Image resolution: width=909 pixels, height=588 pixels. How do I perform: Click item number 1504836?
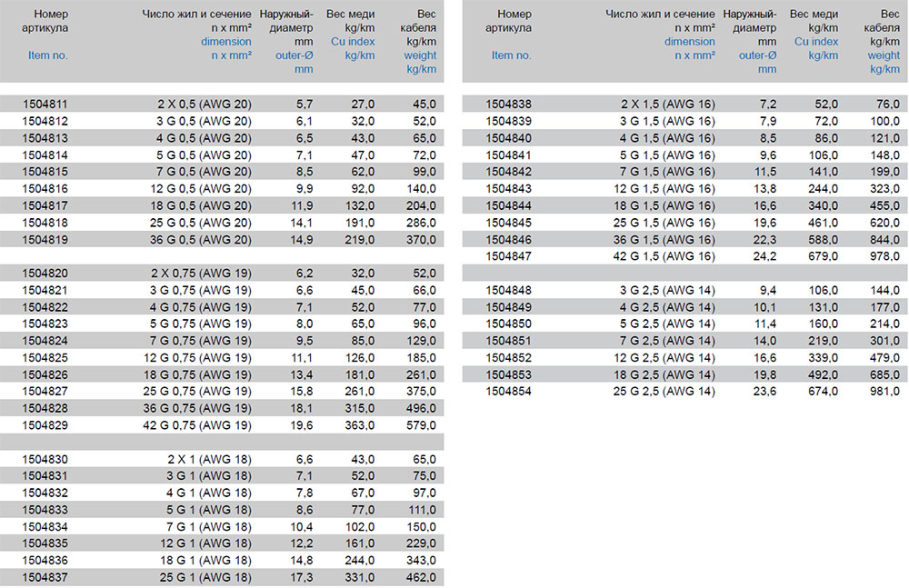tap(45, 561)
